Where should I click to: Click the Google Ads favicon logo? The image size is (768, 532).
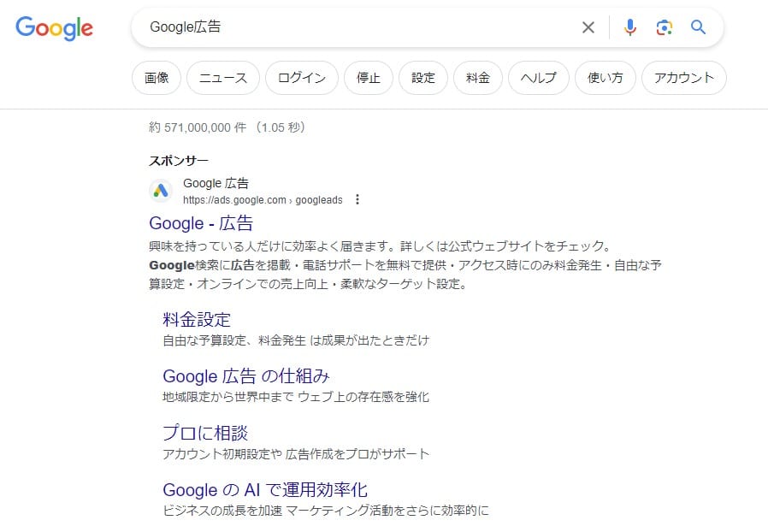[161, 191]
